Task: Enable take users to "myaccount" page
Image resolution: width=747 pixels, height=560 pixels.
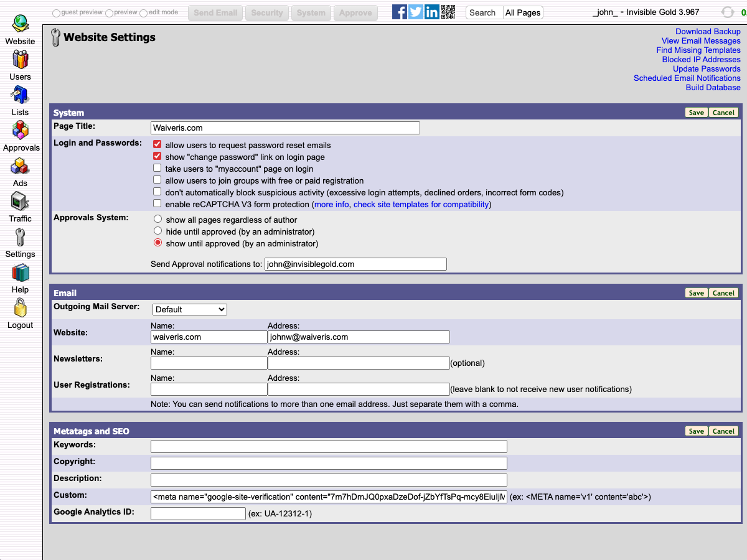Action: pyautogui.click(x=157, y=168)
